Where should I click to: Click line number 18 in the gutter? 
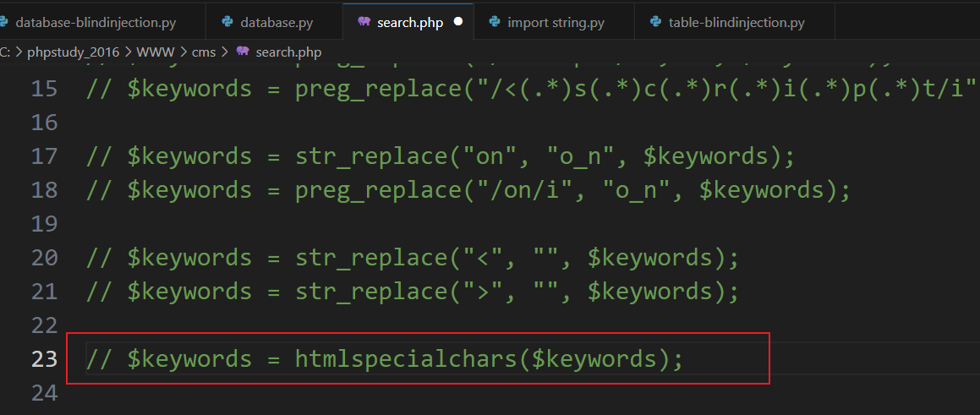[x=44, y=190]
